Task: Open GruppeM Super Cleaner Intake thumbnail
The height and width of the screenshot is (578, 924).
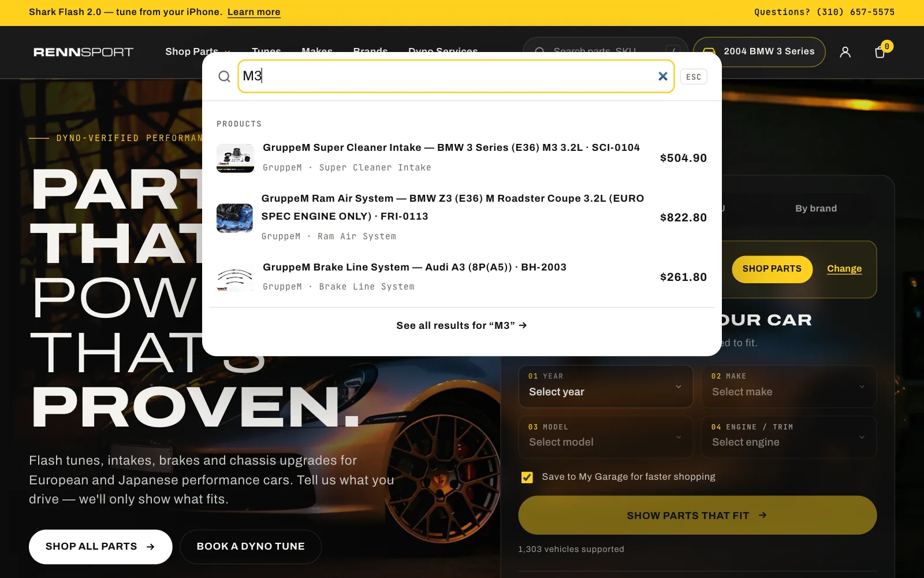Action: [x=235, y=158]
